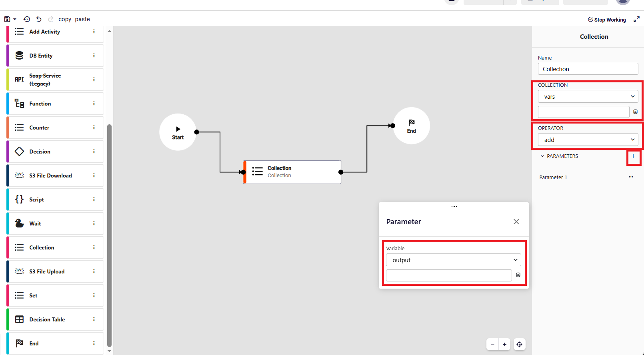Open the Variable output dropdown

(454, 260)
